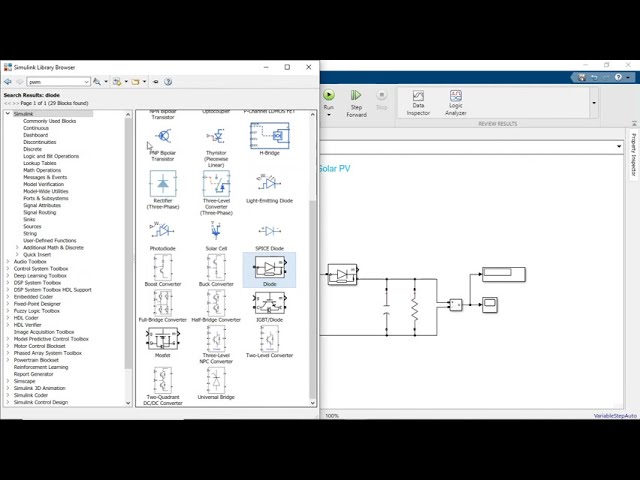Click the Diode block on model canvas

342,274
